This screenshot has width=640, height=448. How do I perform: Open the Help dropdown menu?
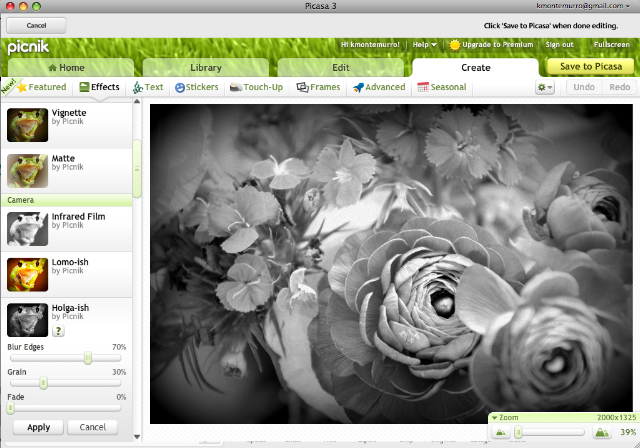click(x=424, y=44)
